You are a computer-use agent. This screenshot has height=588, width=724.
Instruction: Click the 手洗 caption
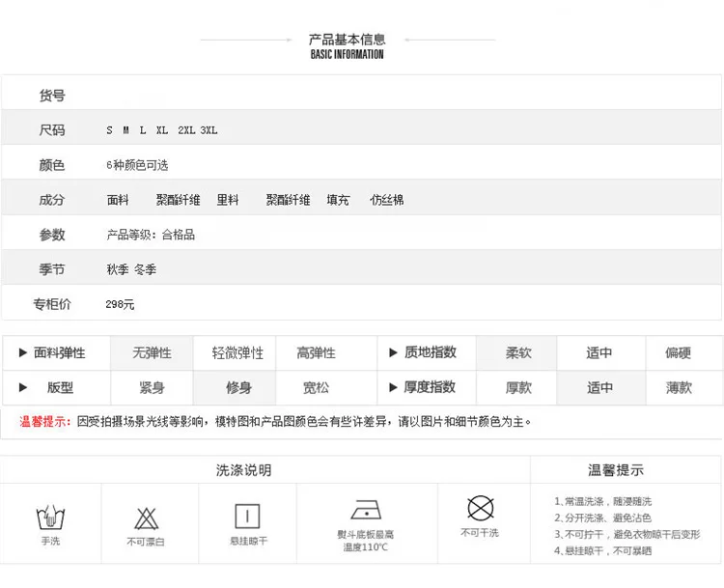(51, 541)
